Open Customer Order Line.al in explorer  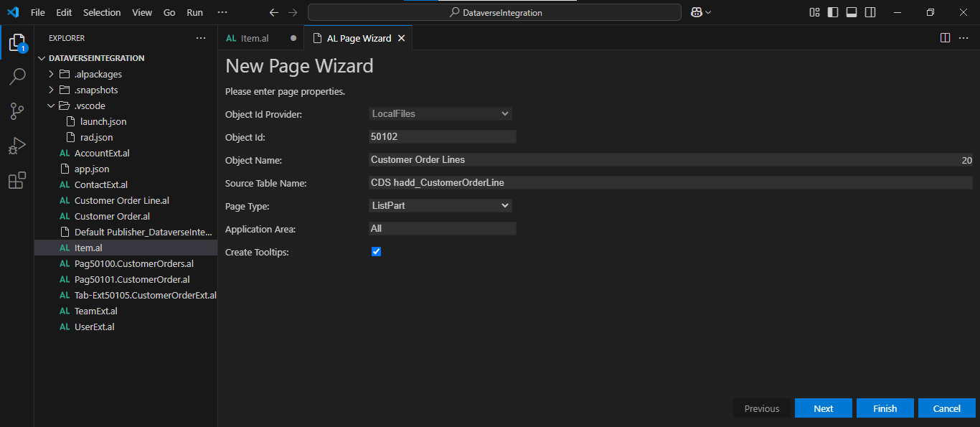pyautogui.click(x=121, y=200)
